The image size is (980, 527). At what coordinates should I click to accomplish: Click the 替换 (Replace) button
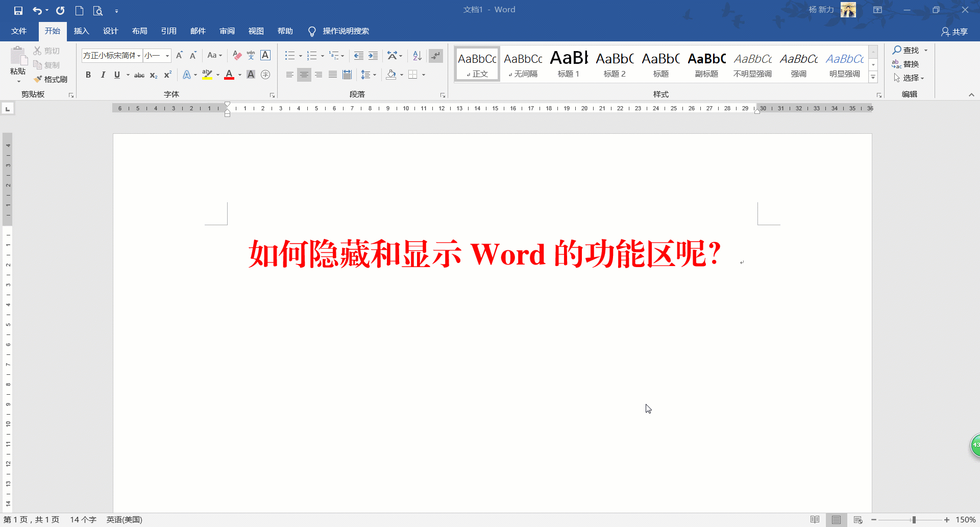905,64
